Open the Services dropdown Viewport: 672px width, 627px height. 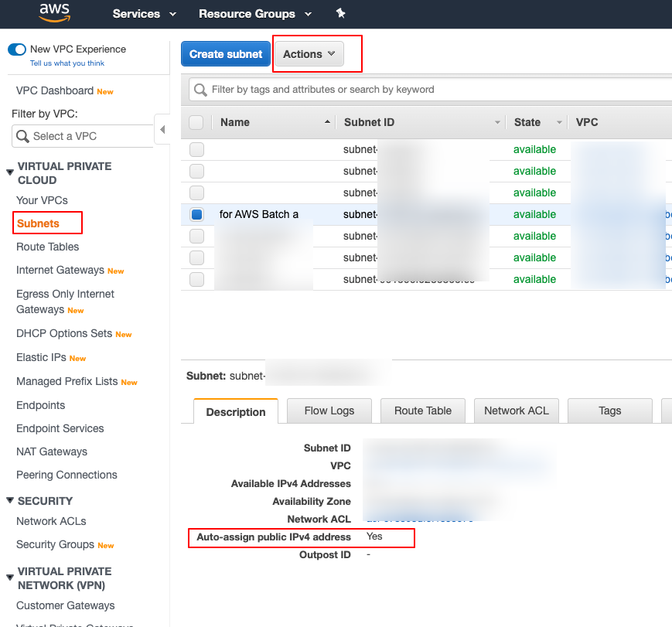pyautogui.click(x=145, y=14)
